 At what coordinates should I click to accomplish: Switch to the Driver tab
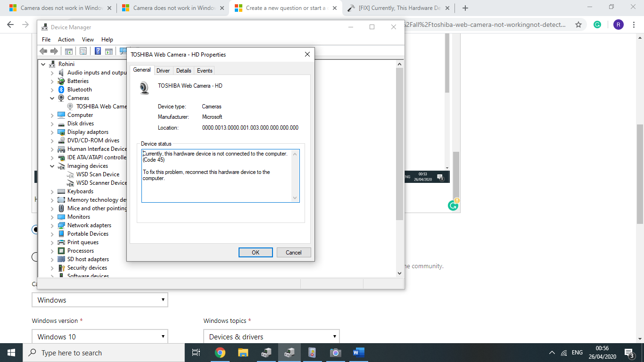(163, 71)
